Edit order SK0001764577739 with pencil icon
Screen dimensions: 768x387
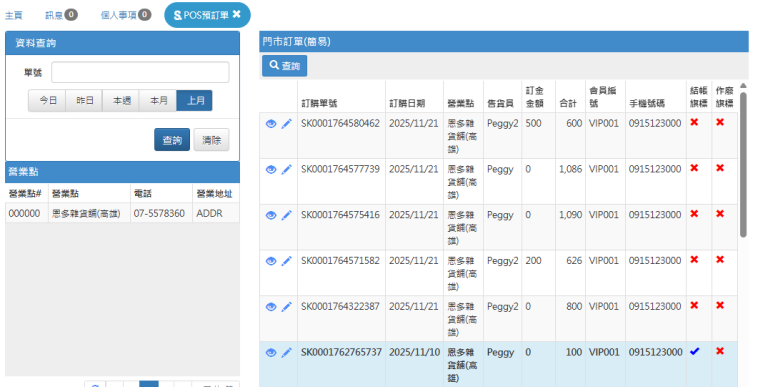click(x=287, y=169)
